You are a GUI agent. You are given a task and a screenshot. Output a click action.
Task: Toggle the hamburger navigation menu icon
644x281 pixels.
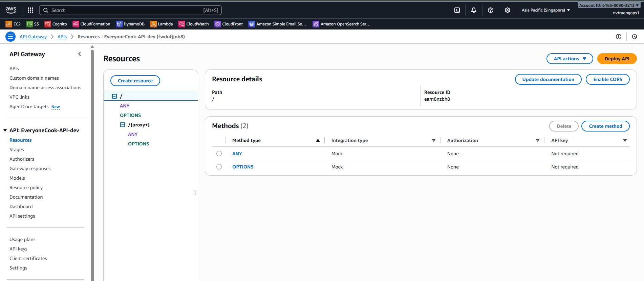click(x=10, y=37)
